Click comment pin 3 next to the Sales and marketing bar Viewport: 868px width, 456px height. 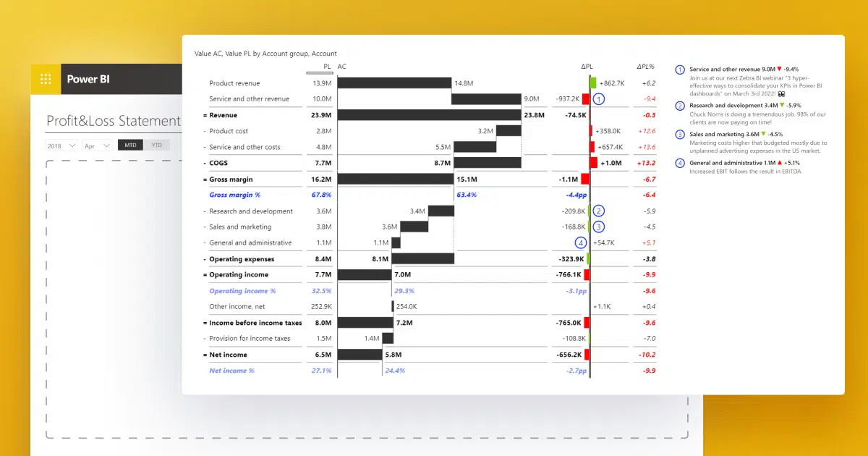click(x=600, y=227)
